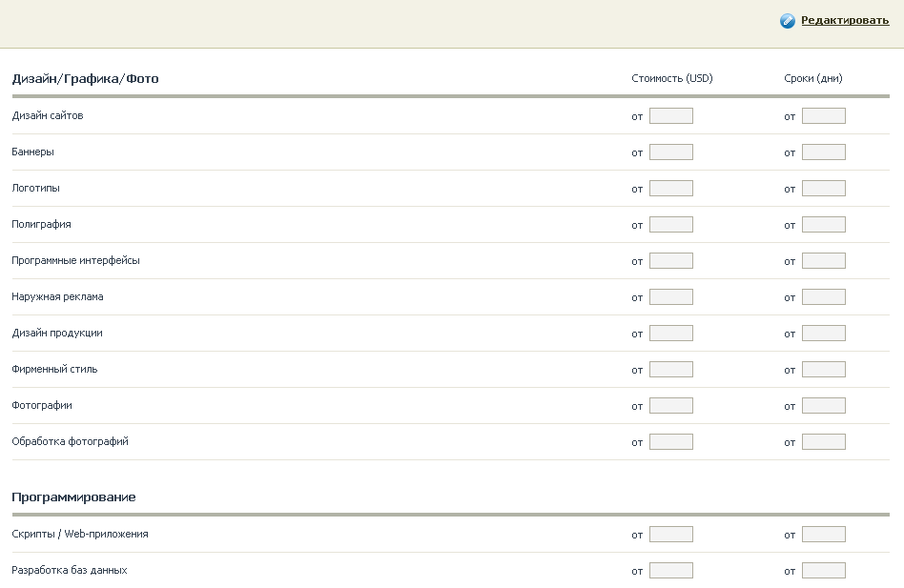Click the blue pencil edit icon
This screenshot has width=904, height=588.
tap(788, 21)
